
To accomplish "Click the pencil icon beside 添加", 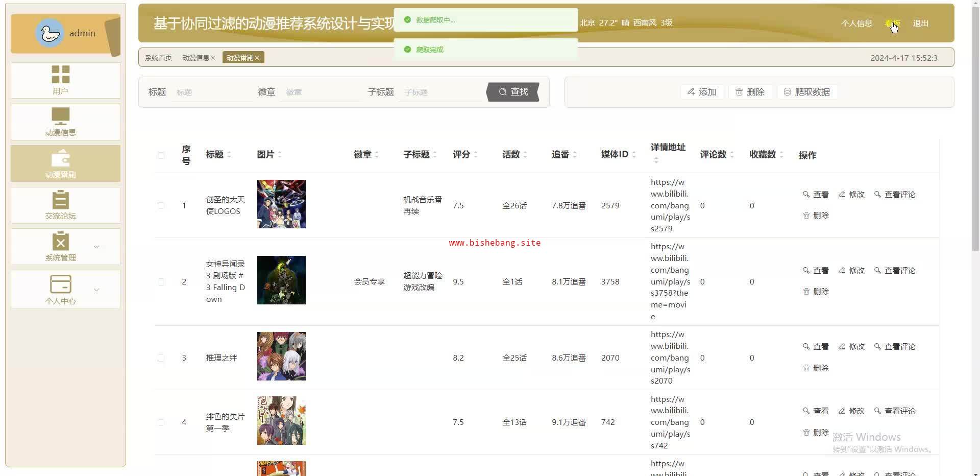I will pyautogui.click(x=691, y=92).
